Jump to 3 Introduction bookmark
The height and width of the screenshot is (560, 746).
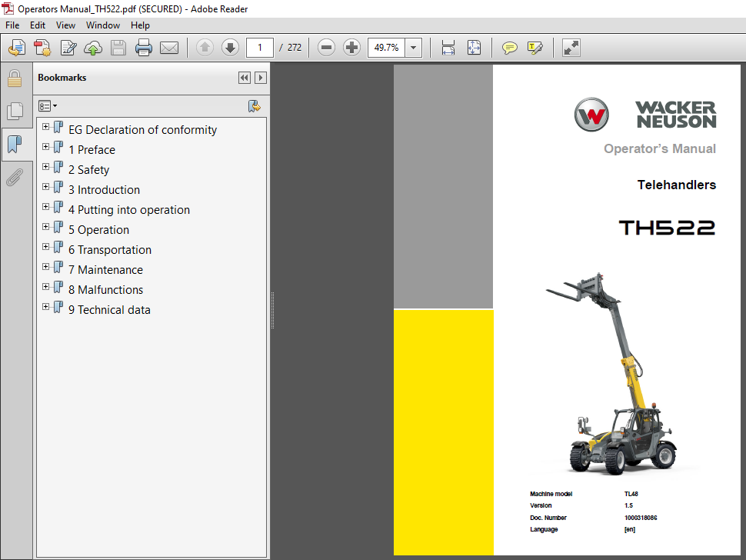(104, 190)
